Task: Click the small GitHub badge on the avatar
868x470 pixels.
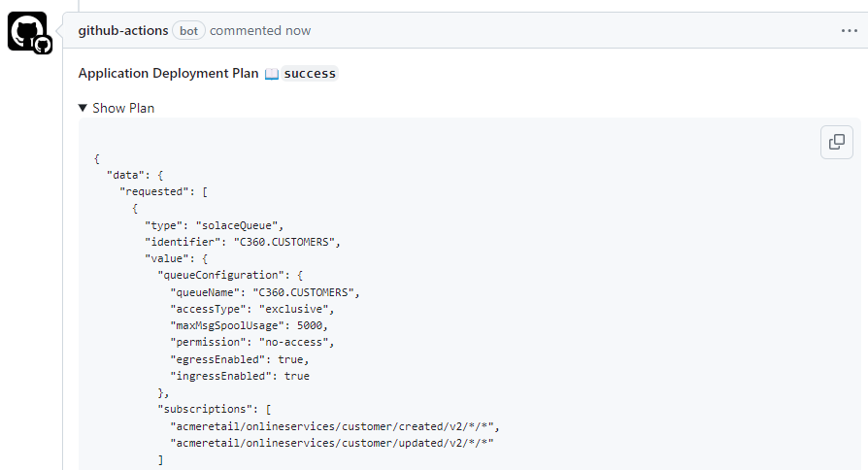Action: pos(43,45)
